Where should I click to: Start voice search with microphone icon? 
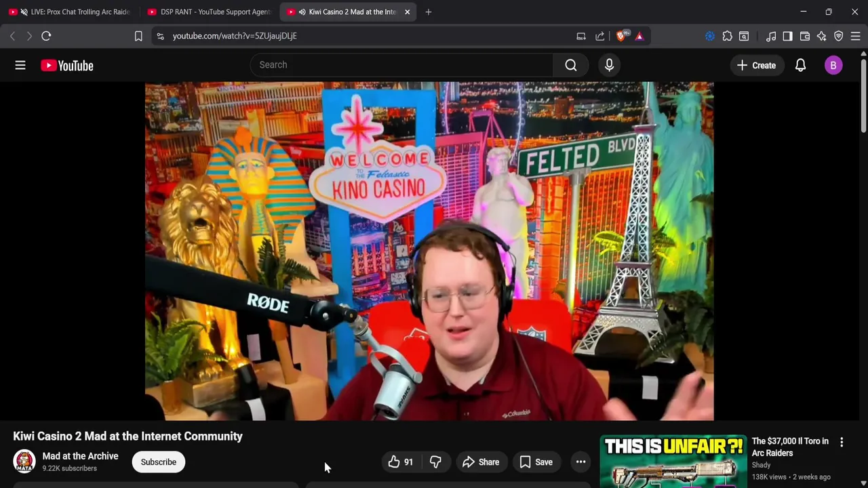click(x=609, y=65)
